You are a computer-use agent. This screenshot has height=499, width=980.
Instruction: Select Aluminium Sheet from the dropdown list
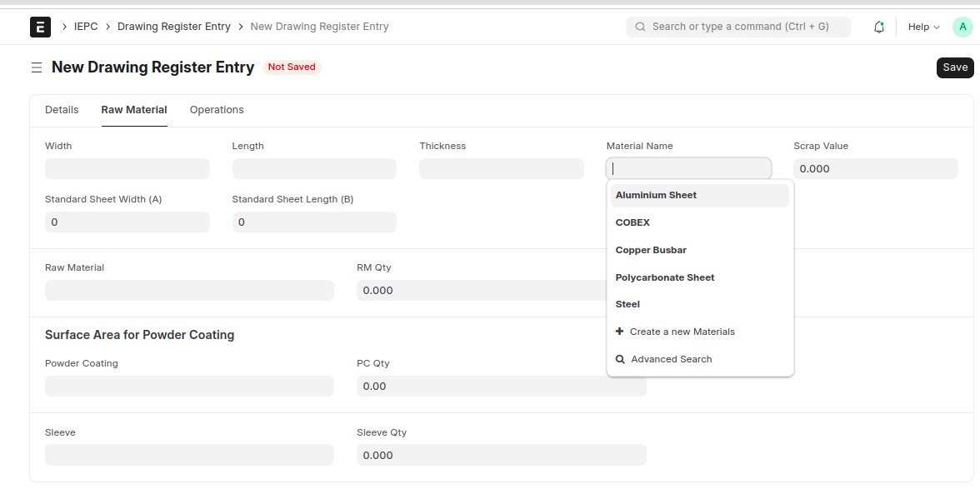(656, 195)
